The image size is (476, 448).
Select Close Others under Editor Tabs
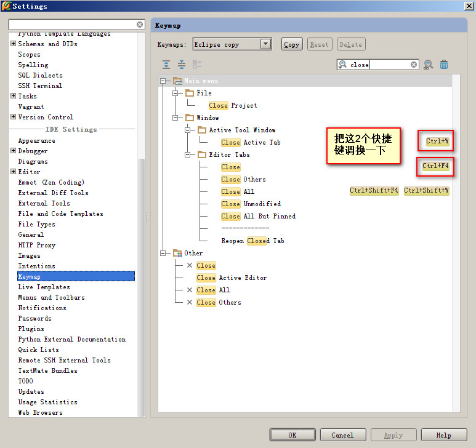243,179
